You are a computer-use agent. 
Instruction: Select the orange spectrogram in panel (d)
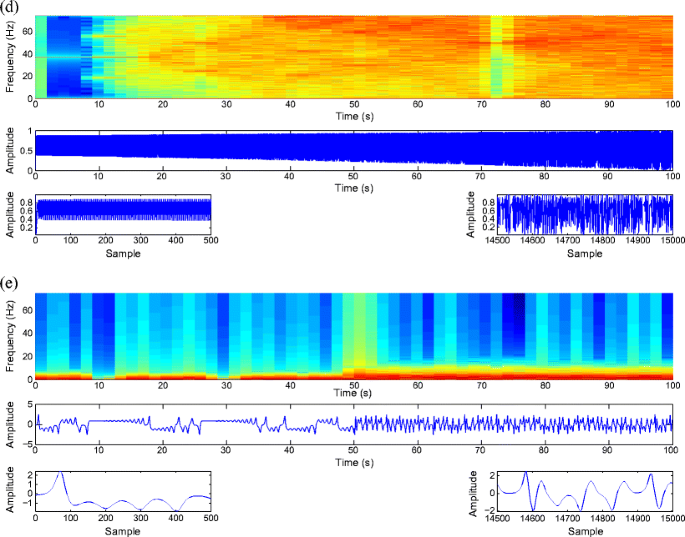point(354,57)
